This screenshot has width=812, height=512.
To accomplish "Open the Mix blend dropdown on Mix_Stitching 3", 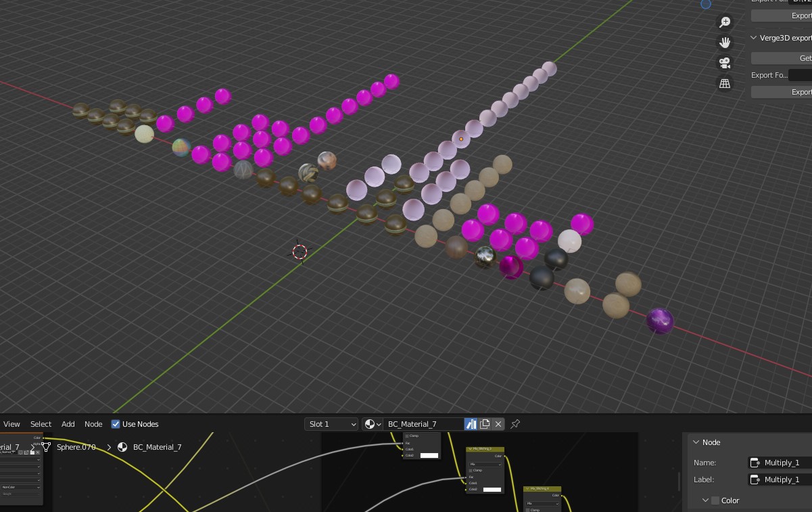I will coord(485,465).
